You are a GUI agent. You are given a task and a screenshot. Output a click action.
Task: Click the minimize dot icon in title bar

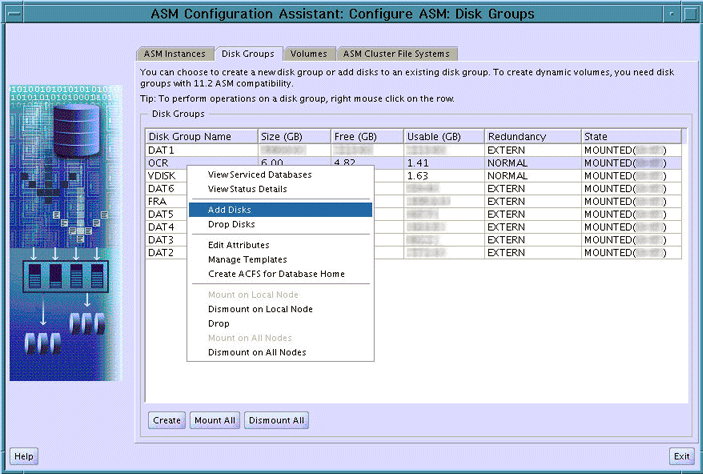coord(670,14)
